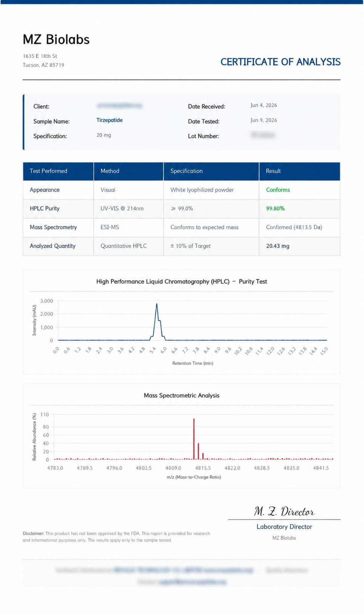Click the 'Mass Spectrometric Analysis' chart title
The image size is (364, 615).
point(181,395)
